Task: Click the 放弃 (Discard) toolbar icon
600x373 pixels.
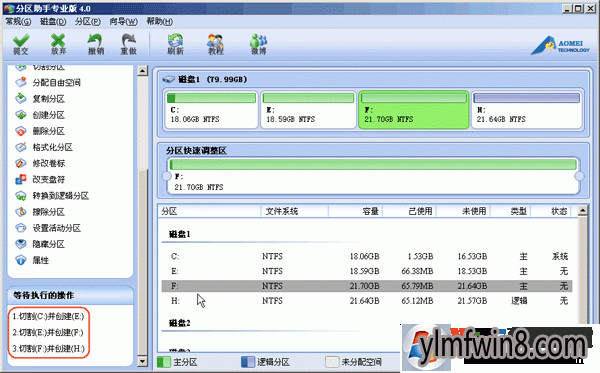Action: point(58,45)
